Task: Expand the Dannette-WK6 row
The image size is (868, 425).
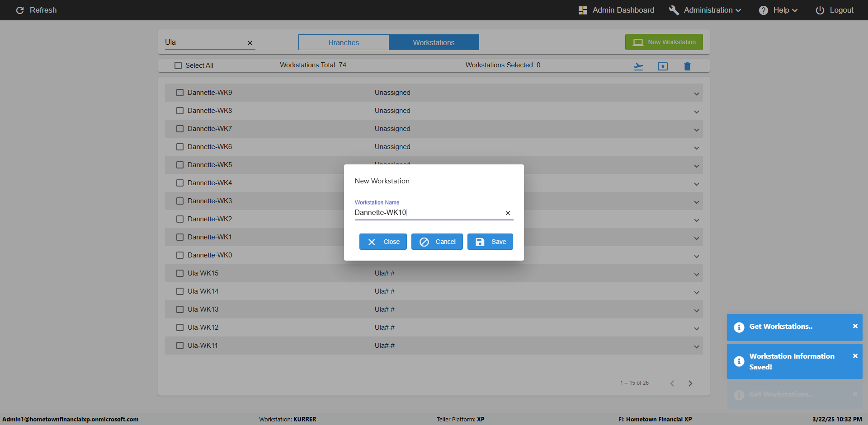Action: [697, 148]
